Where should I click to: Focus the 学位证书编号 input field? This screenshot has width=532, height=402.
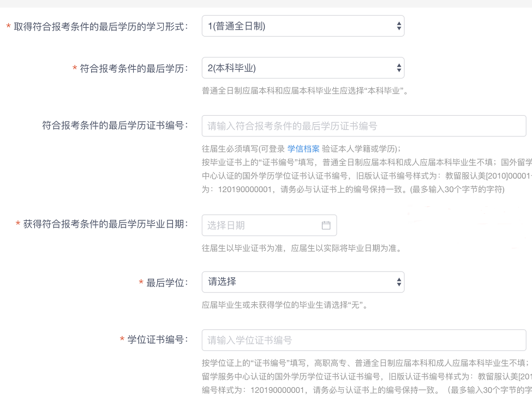coord(363,340)
